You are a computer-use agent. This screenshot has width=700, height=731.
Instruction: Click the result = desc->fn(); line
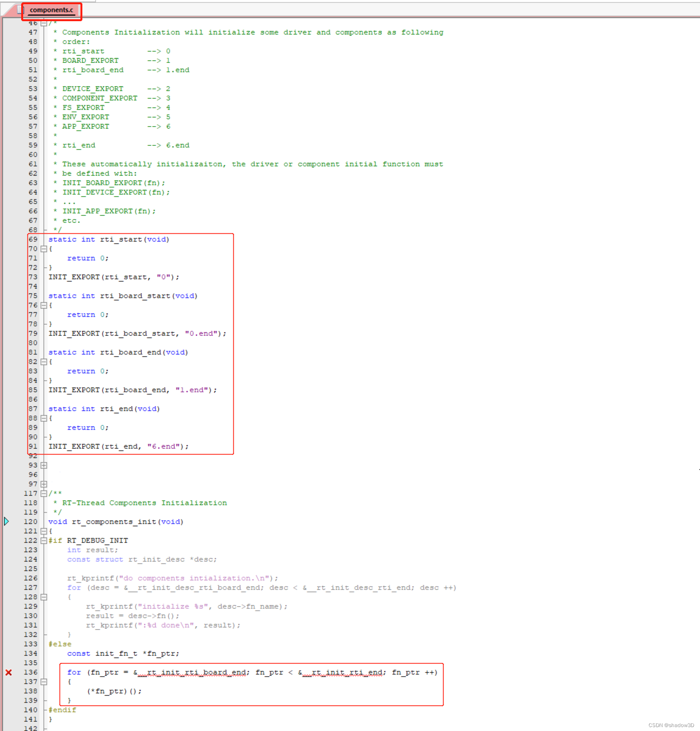(133, 616)
